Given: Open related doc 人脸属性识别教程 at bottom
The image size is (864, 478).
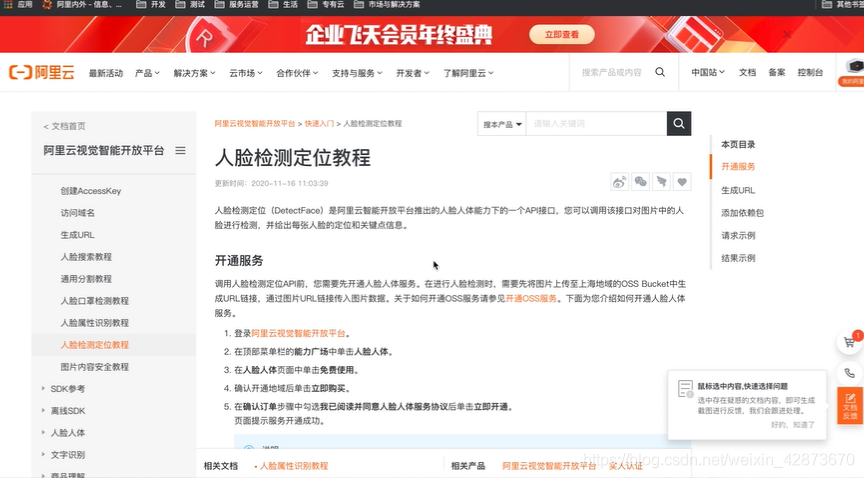Looking at the screenshot, I should pyautogui.click(x=293, y=466).
